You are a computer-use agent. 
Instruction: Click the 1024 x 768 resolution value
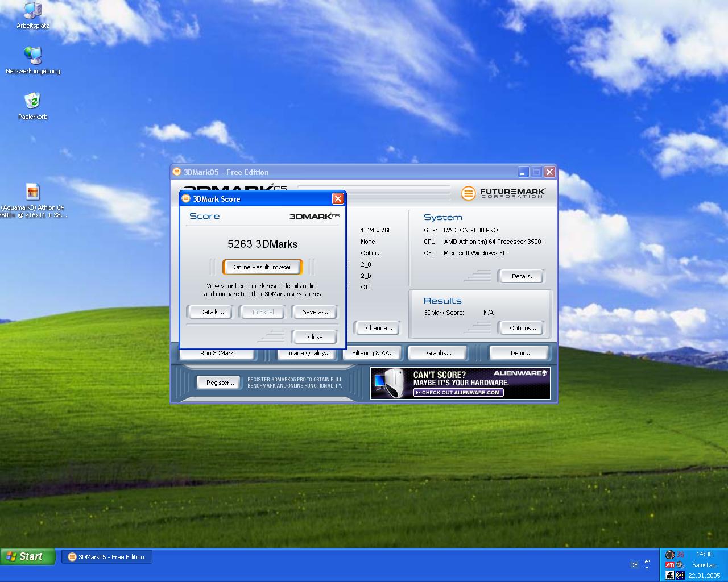[376, 230]
